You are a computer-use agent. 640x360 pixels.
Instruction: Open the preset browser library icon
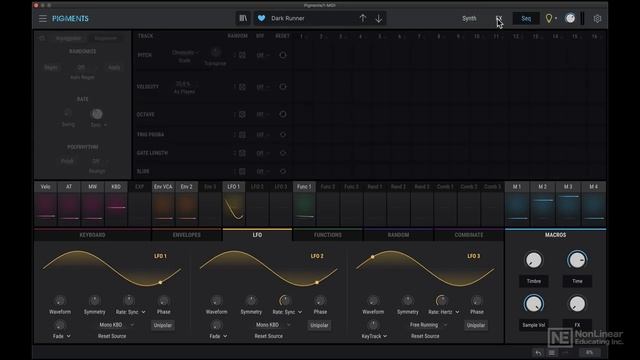tap(243, 18)
